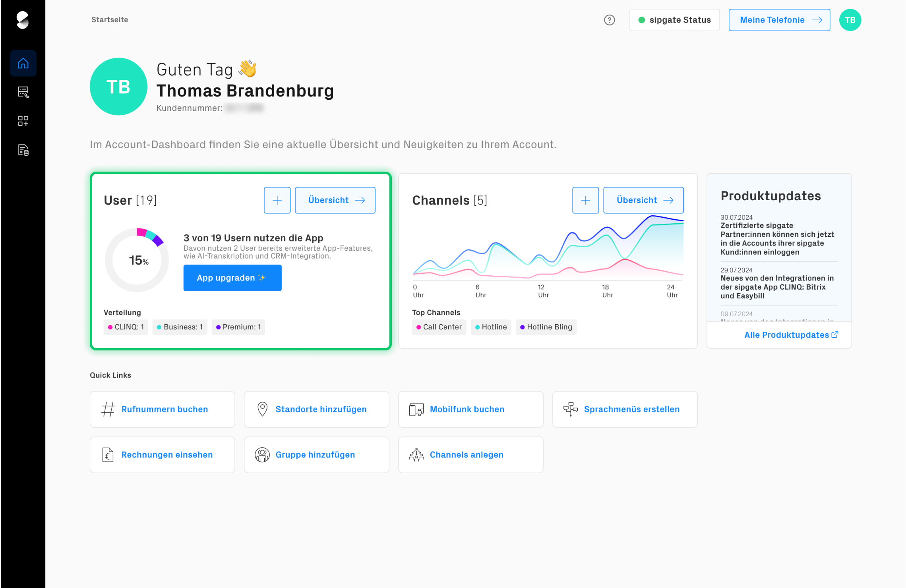Click the plus icon to add a new Channel
906x588 pixels.
585,200
